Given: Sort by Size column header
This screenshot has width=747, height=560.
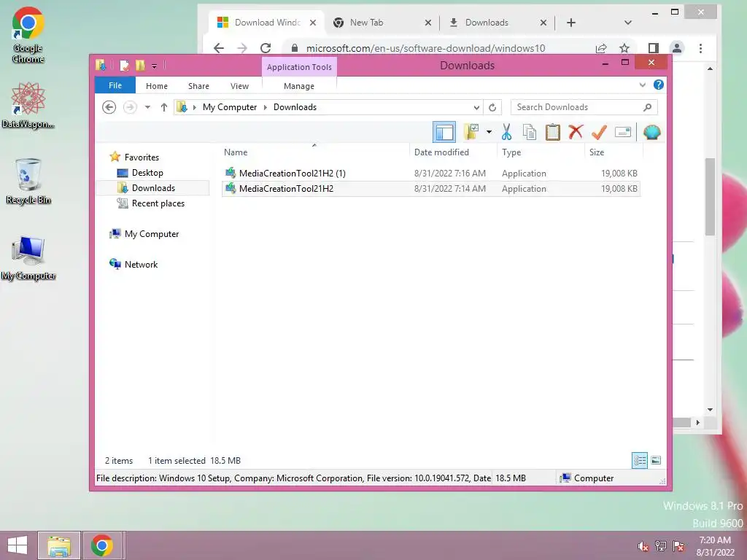Looking at the screenshot, I should click(597, 152).
